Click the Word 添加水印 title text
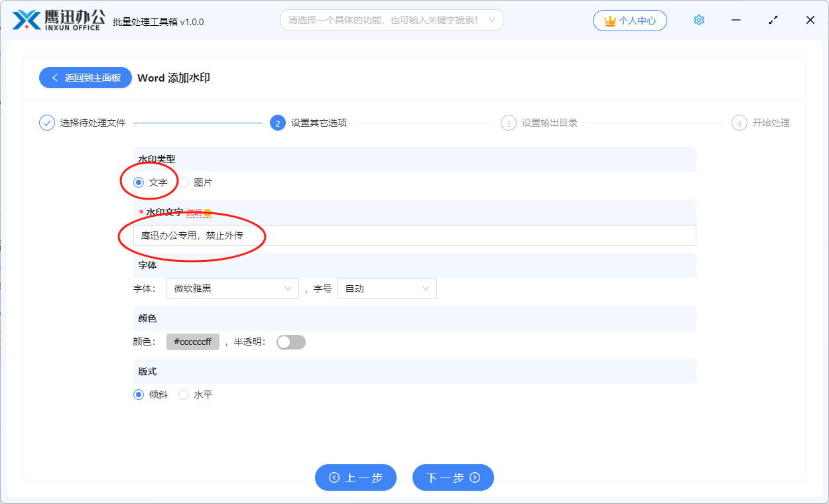The image size is (829, 504). pyautogui.click(x=174, y=78)
